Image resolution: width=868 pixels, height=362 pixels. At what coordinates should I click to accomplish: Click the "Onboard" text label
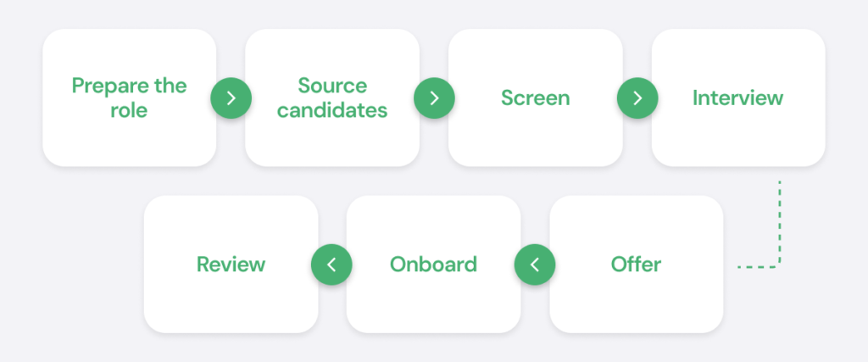(433, 264)
